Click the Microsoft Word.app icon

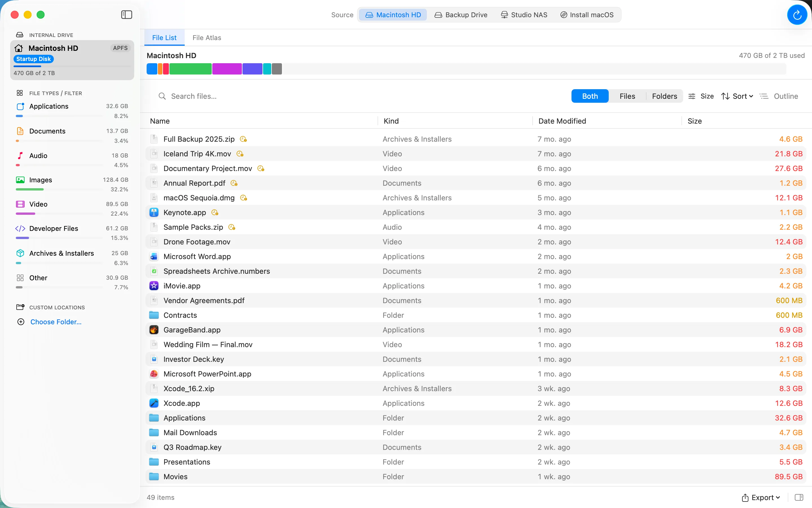(x=154, y=256)
